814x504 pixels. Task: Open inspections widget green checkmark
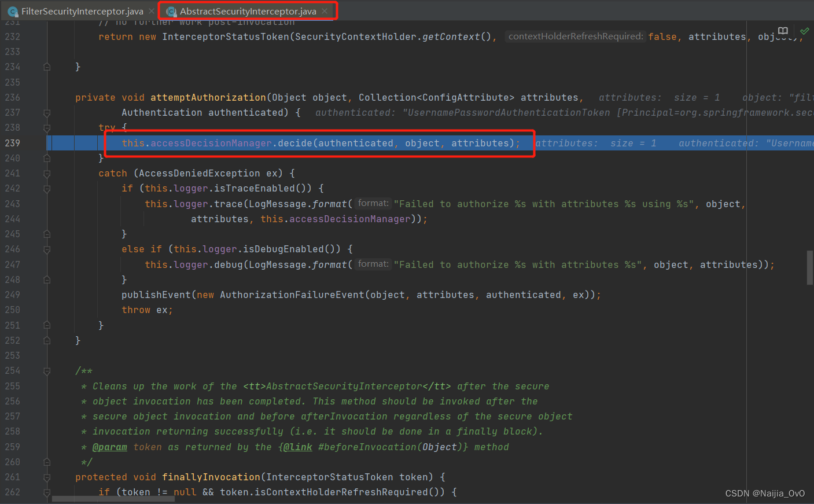[x=804, y=31]
